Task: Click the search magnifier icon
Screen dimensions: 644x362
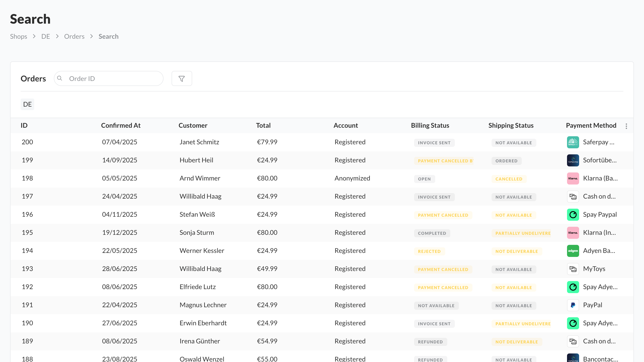Action: point(60,78)
